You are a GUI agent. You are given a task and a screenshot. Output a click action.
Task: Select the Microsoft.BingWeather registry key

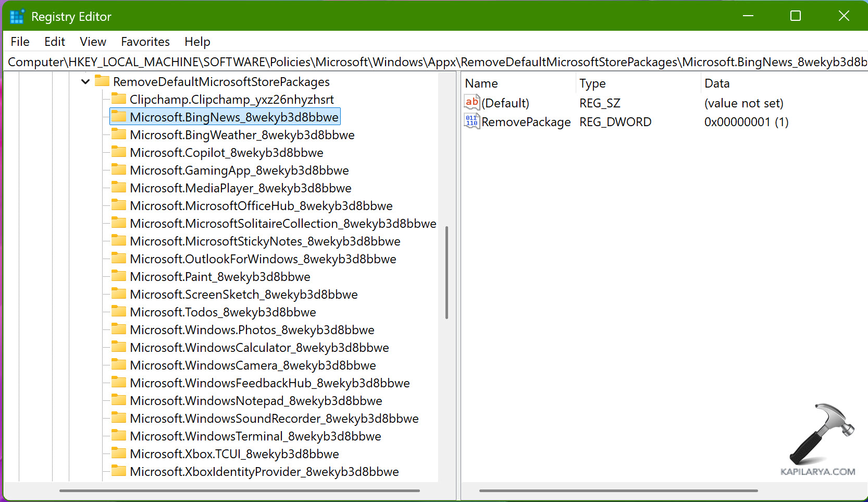(x=242, y=135)
